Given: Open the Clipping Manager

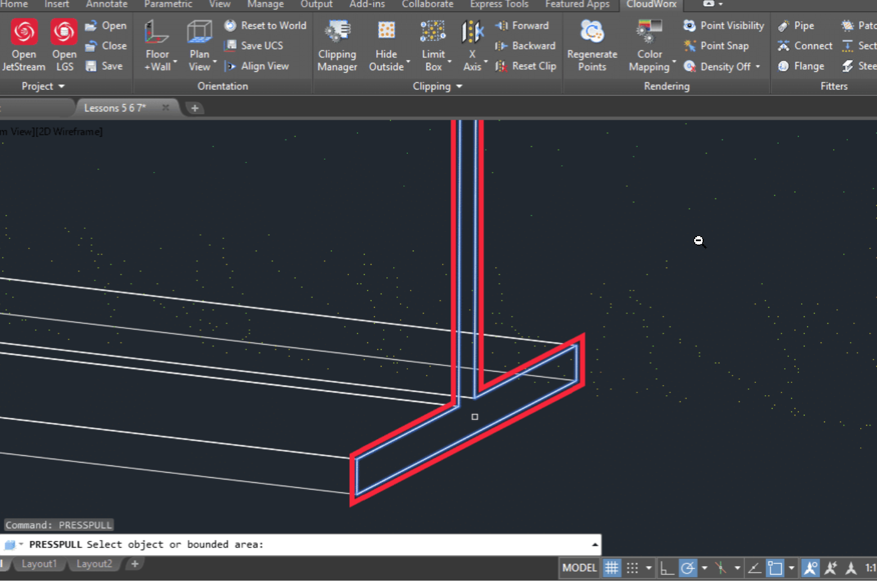Looking at the screenshot, I should point(337,45).
